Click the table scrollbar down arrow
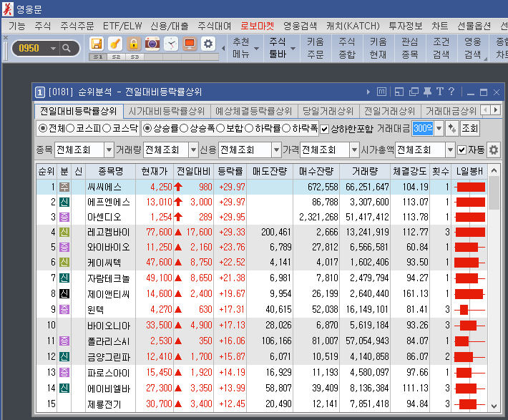Screen dimensions: 508x420 point(494,406)
